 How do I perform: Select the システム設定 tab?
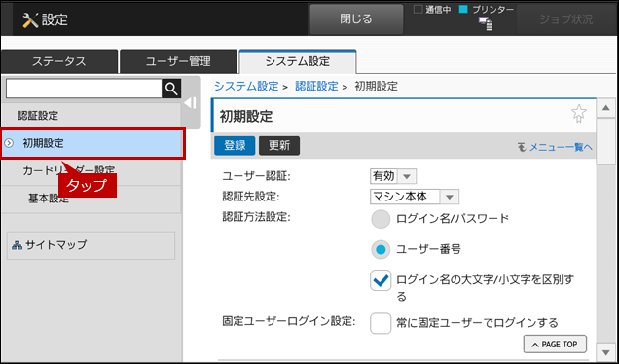coord(298,61)
